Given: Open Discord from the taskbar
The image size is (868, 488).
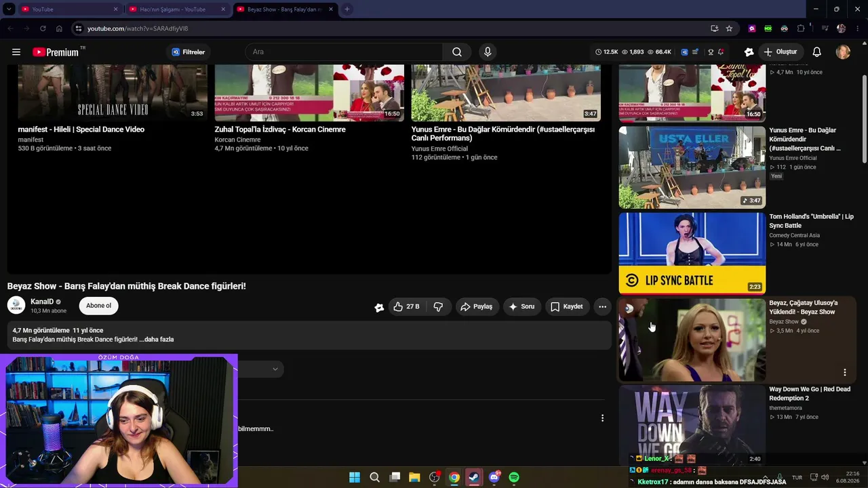Looking at the screenshot, I should coord(494,477).
